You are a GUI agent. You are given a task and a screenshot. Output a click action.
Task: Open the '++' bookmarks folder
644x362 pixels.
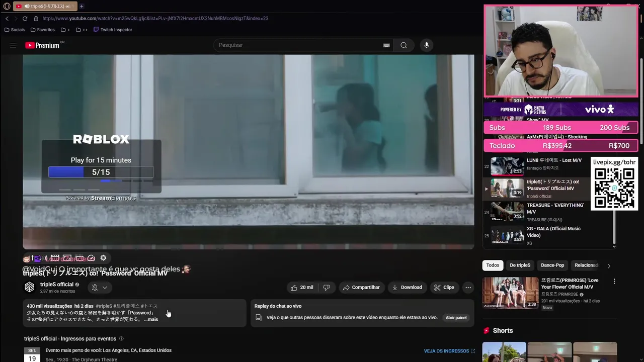pyautogui.click(x=82, y=30)
